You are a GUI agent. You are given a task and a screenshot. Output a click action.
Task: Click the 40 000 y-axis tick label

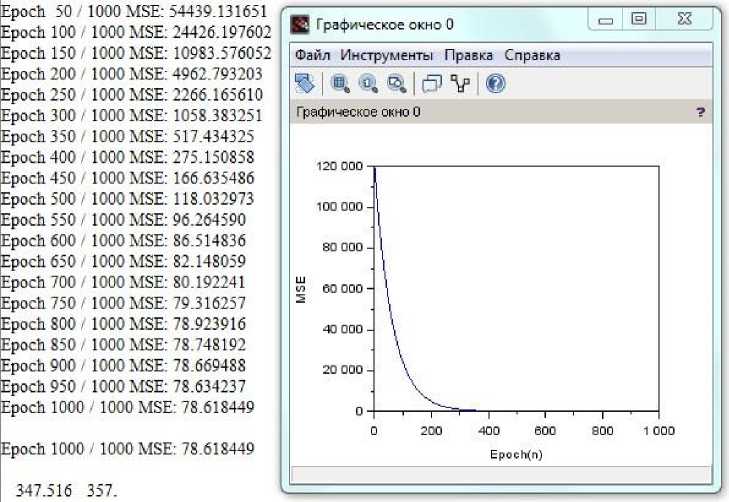(x=343, y=329)
